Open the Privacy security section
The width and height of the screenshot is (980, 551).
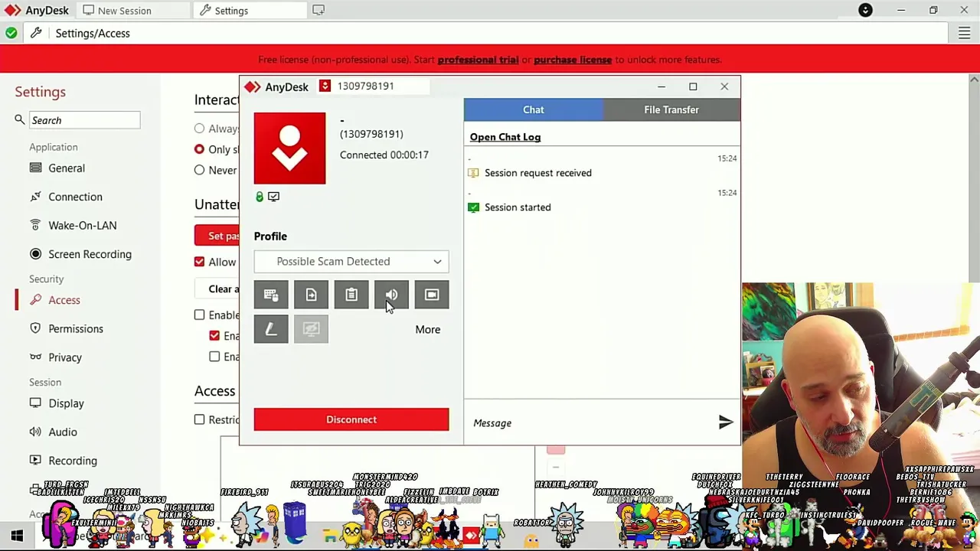(x=65, y=357)
